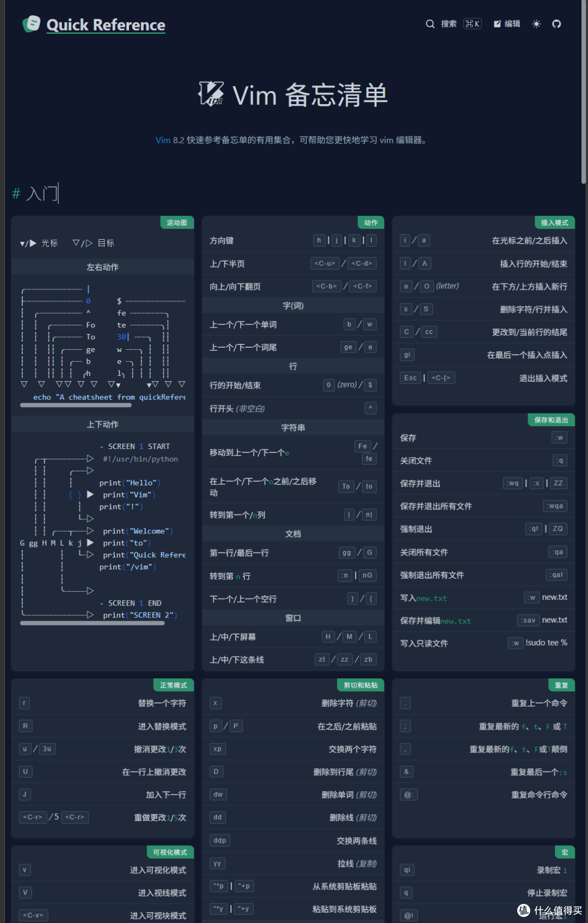This screenshot has height=923, width=588.
Task: Open the search magnifier icon
Action: (x=430, y=24)
